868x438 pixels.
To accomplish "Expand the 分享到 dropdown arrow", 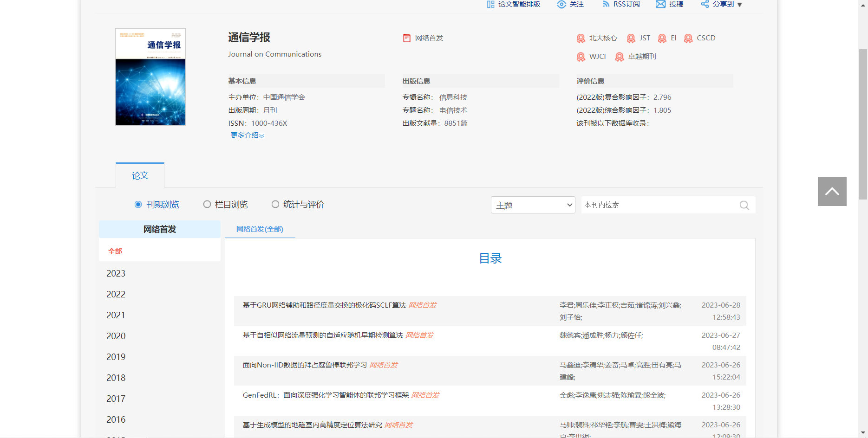I will (740, 5).
